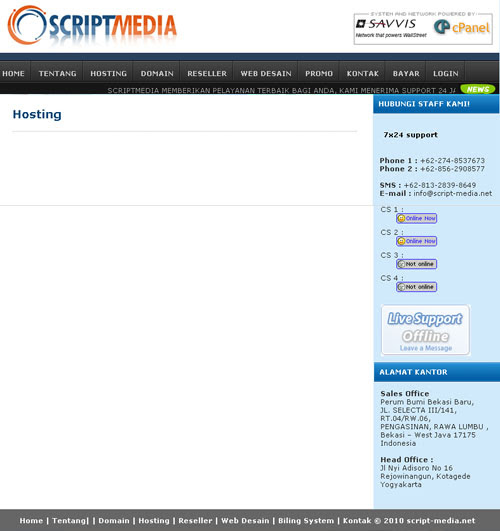Viewport: 500px width, 531px height.
Task: Click the Hosting page heading
Action: pos(37,114)
